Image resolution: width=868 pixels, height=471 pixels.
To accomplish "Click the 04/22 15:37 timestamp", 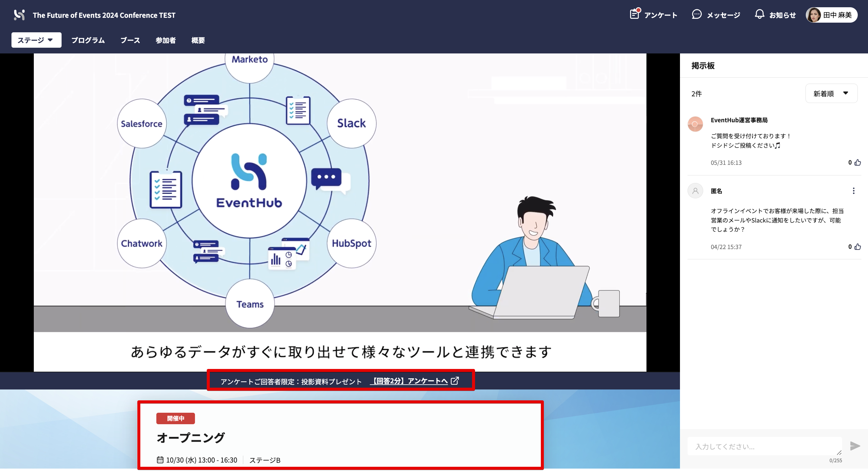I will (726, 247).
